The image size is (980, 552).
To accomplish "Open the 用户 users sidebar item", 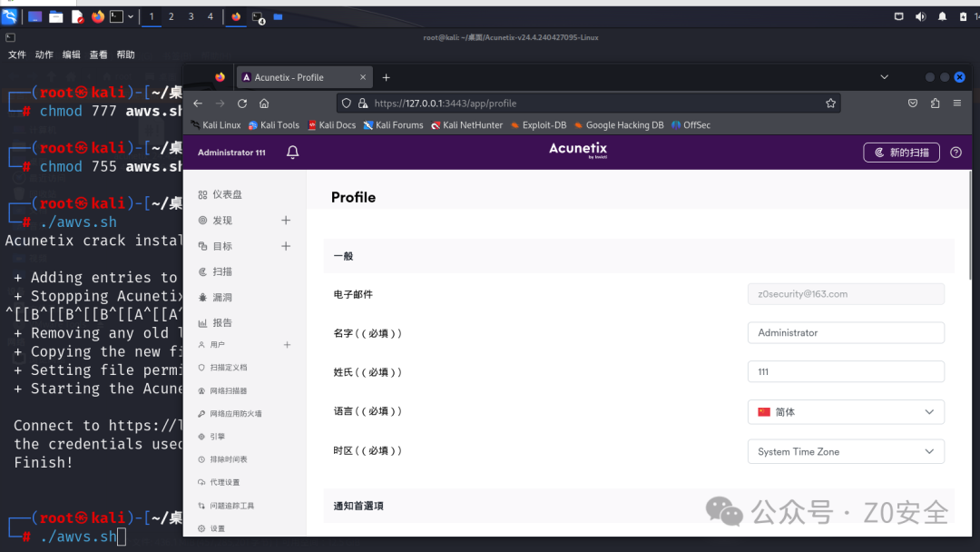I will 211,344.
